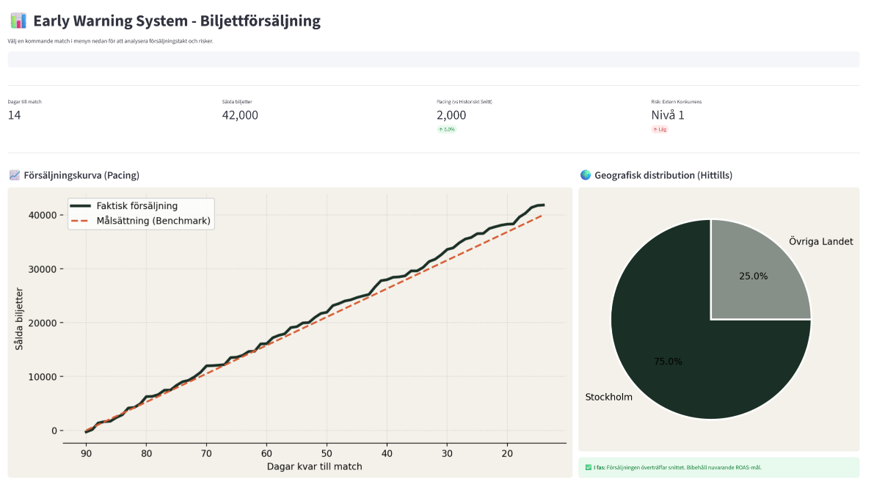The height and width of the screenshot is (487, 874).
Task: Click the Dagar kvar till match axis label
Action: (314, 466)
